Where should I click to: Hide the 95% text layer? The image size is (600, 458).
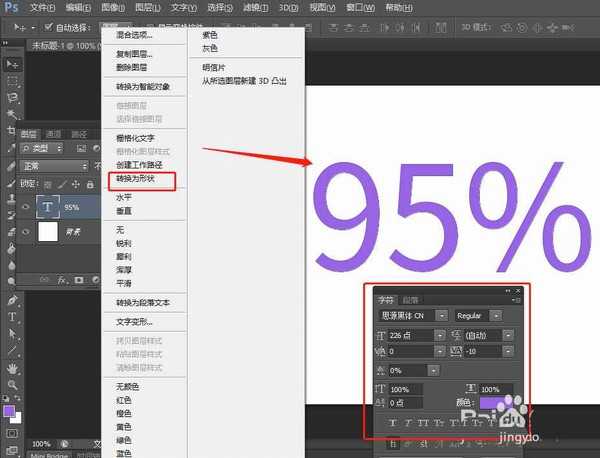26,208
